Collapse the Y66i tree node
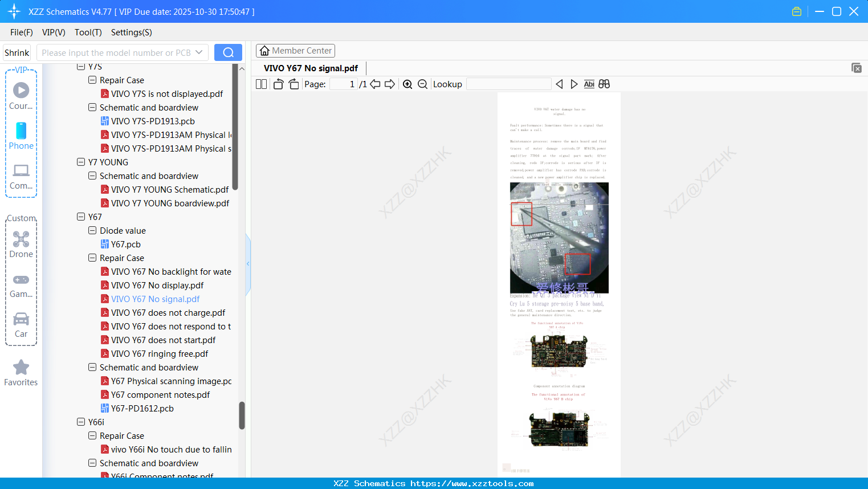The height and width of the screenshot is (489, 868). tap(81, 422)
